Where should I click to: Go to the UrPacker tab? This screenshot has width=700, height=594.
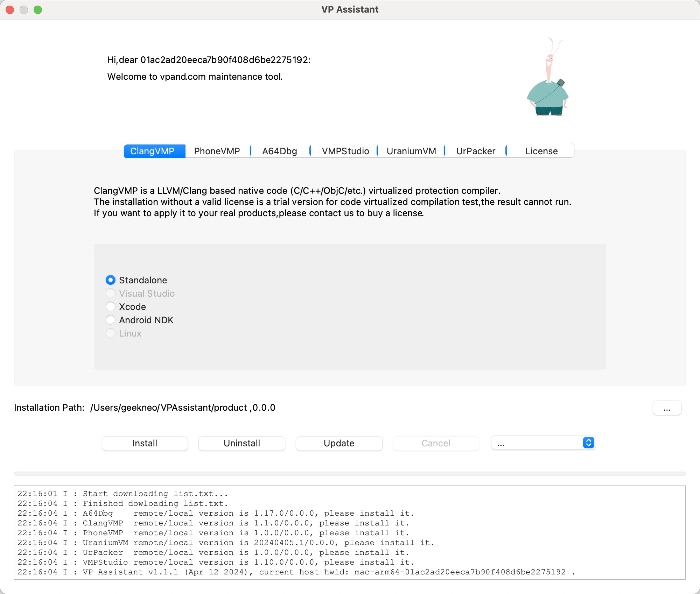(476, 151)
